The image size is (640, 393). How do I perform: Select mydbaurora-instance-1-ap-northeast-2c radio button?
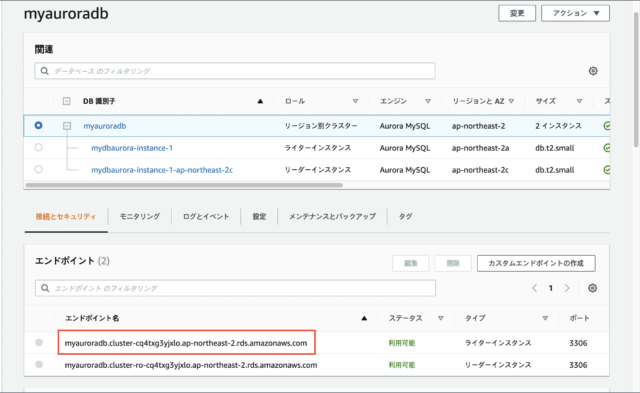pyautogui.click(x=38, y=169)
